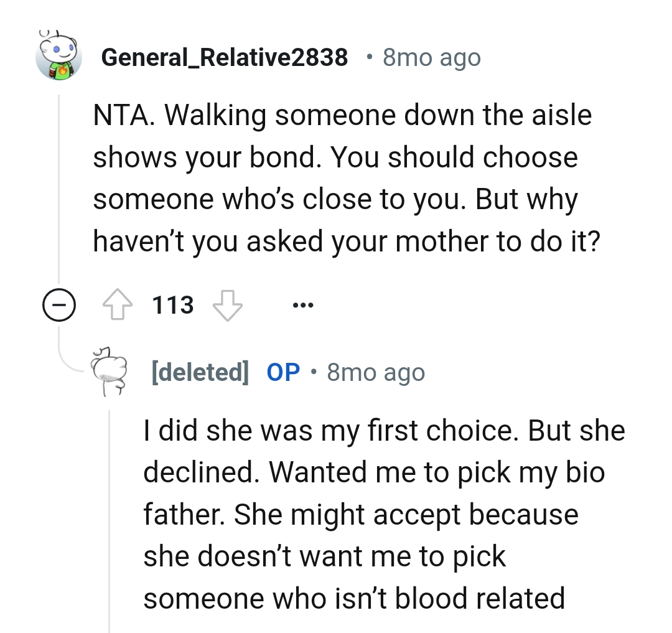
Task: Click the 113 vote count
Action: click(x=172, y=304)
